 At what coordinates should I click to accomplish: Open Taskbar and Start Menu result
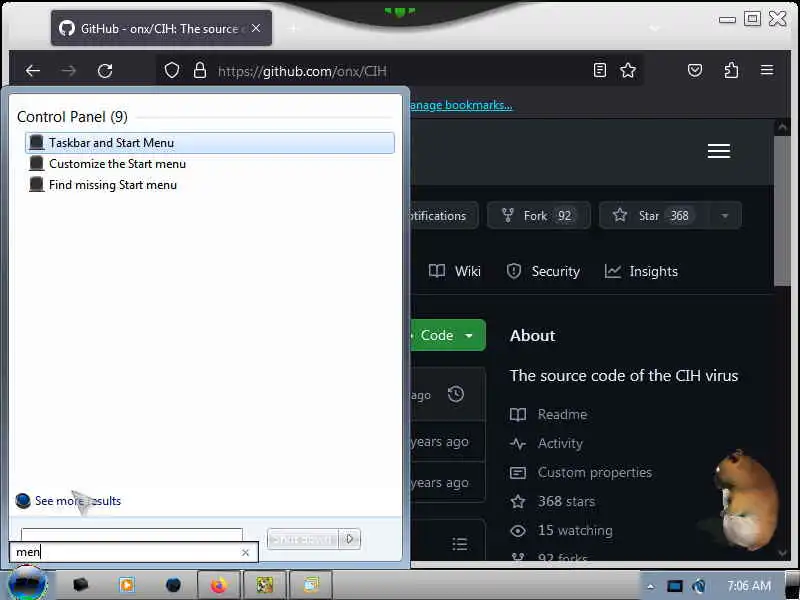(210, 143)
